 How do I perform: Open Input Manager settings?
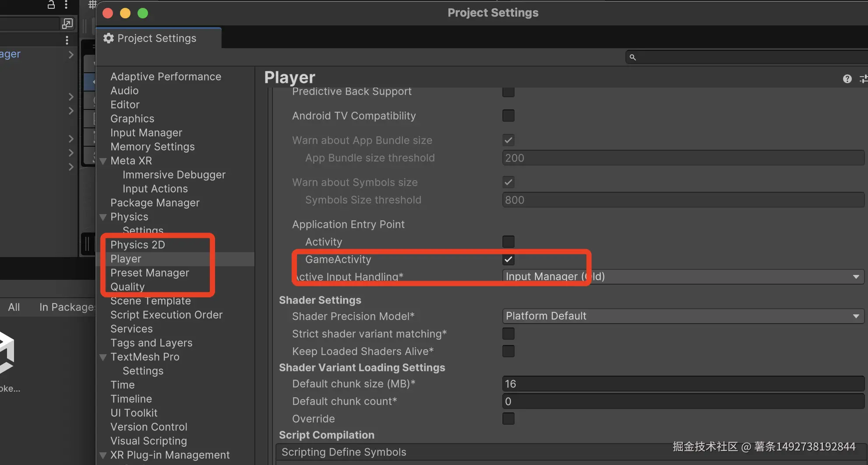click(x=146, y=133)
